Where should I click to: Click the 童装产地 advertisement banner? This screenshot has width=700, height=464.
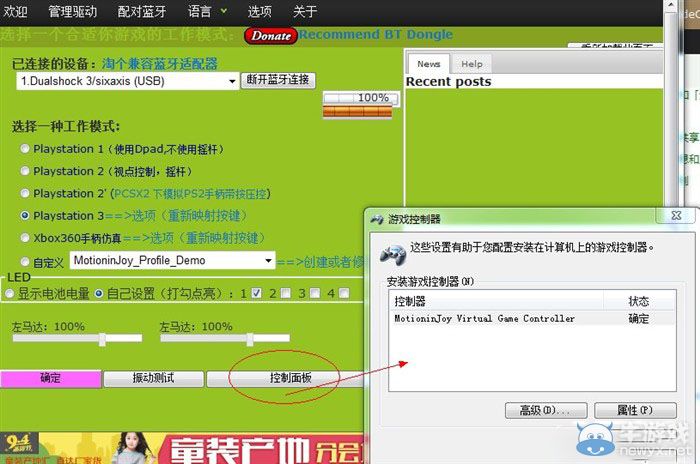182,448
